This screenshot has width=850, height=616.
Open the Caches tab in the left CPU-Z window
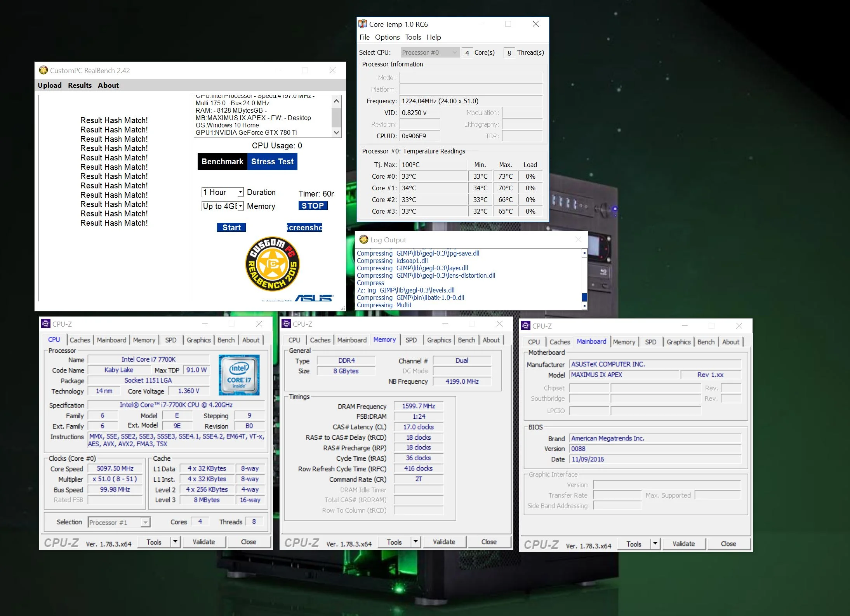80,340
